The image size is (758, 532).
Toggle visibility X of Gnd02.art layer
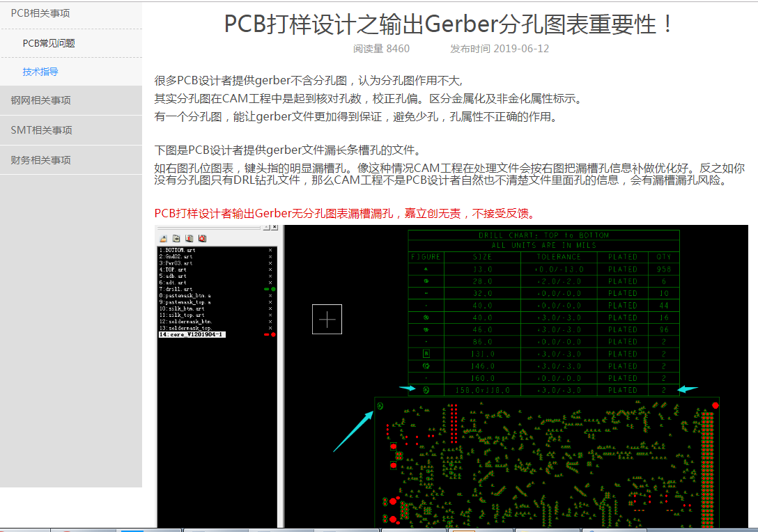pos(270,256)
